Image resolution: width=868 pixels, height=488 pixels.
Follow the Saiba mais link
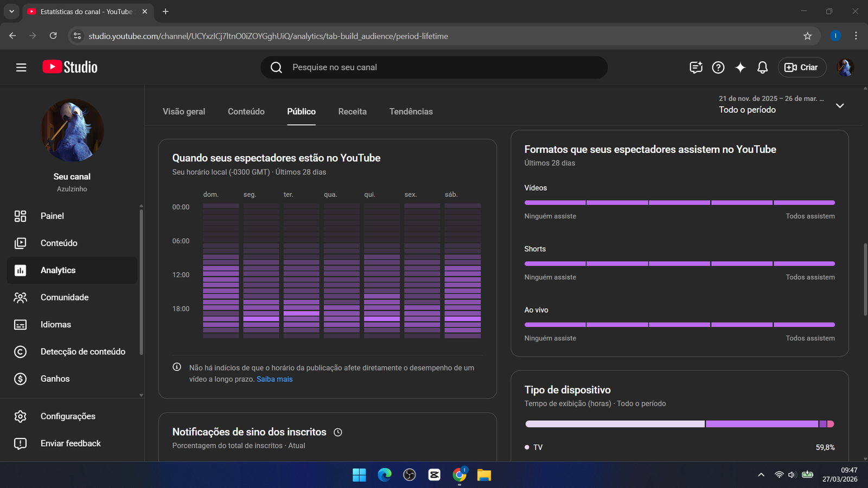coord(275,379)
